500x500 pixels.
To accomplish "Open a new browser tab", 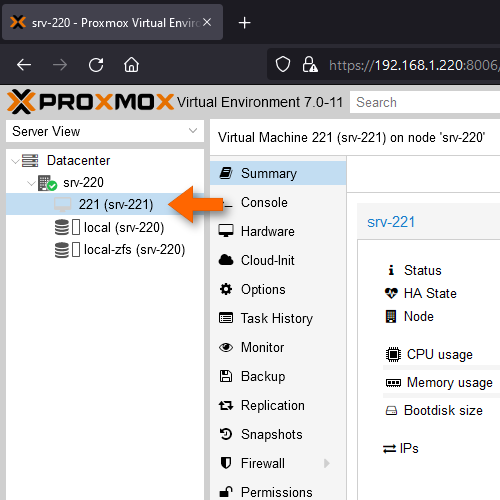I will (245, 23).
